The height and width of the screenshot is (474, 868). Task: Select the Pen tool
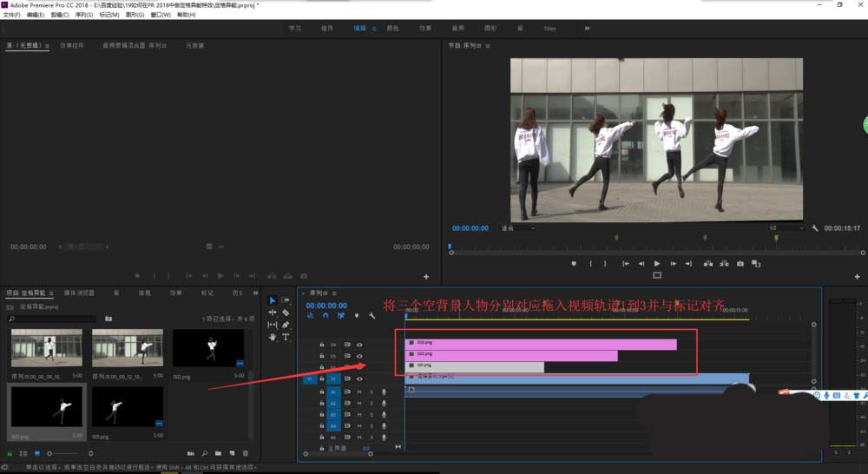tap(286, 325)
